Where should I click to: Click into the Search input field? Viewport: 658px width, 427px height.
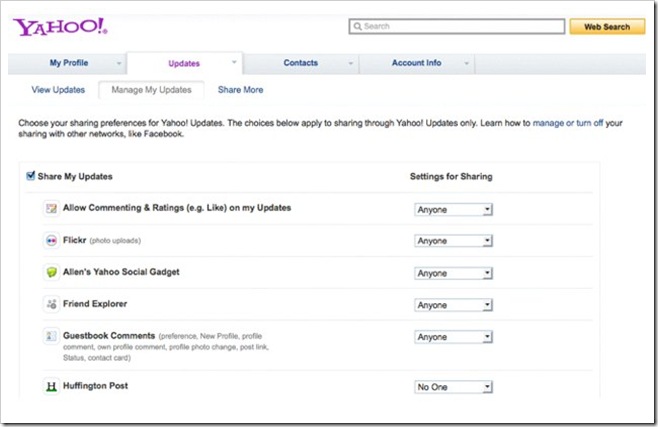[x=457, y=26]
